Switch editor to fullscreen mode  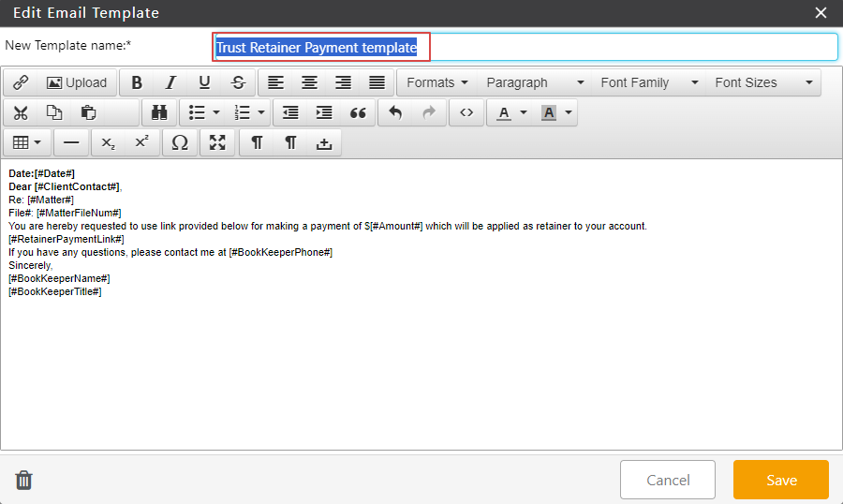pyautogui.click(x=217, y=142)
